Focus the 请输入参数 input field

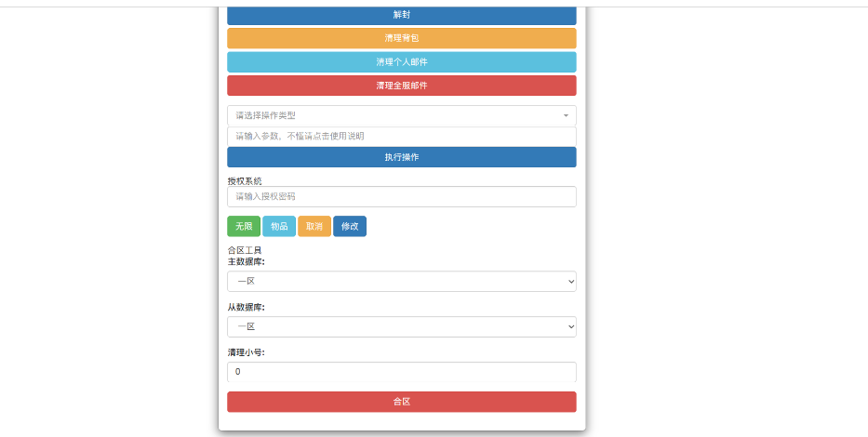point(401,136)
